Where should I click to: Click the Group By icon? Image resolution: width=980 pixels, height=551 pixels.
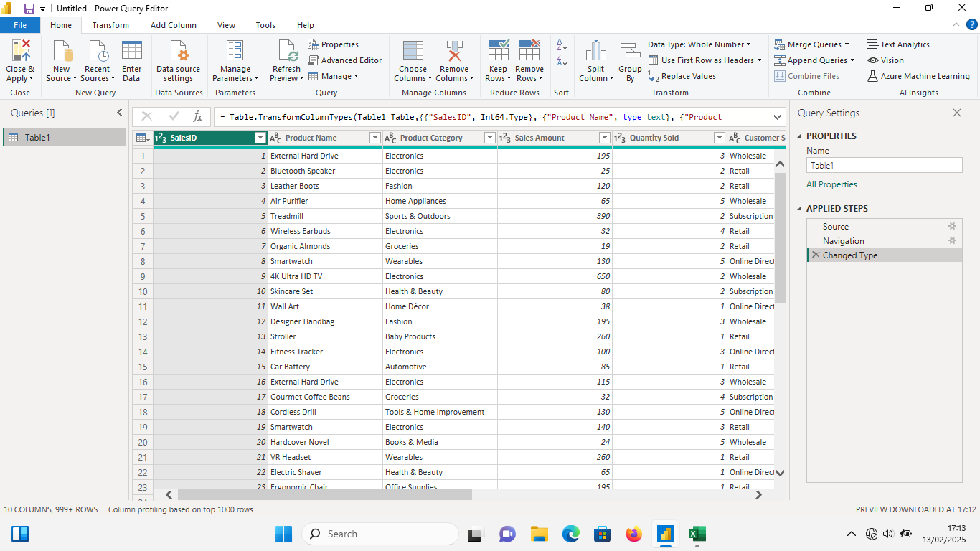(x=630, y=51)
